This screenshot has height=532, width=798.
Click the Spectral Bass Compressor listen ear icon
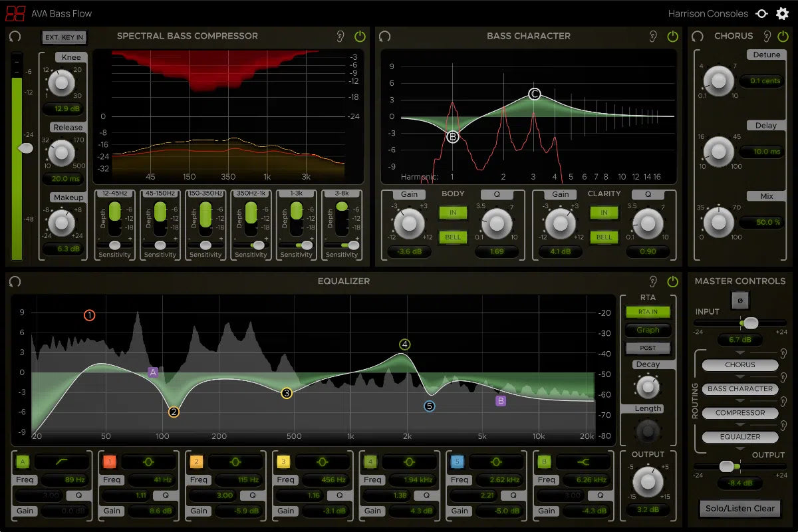pyautogui.click(x=340, y=37)
